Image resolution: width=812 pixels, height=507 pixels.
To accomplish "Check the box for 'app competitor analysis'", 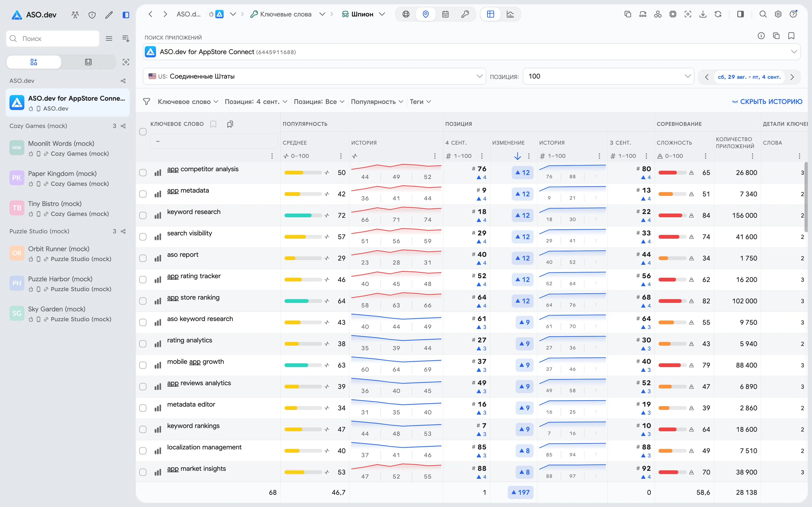I will (143, 173).
